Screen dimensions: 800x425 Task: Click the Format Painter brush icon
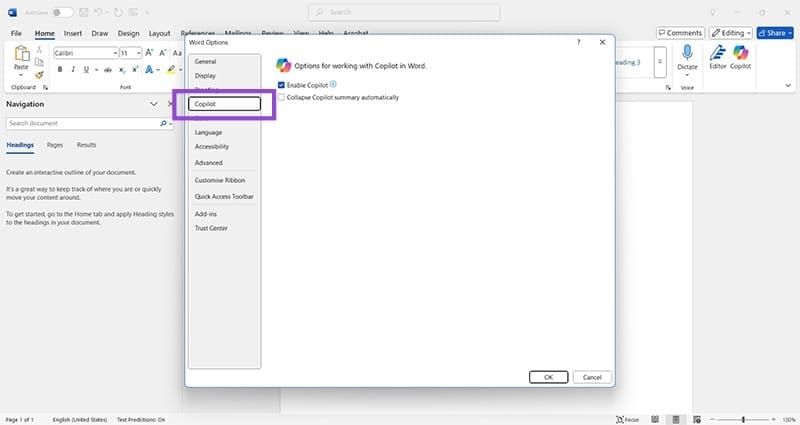pos(40,74)
